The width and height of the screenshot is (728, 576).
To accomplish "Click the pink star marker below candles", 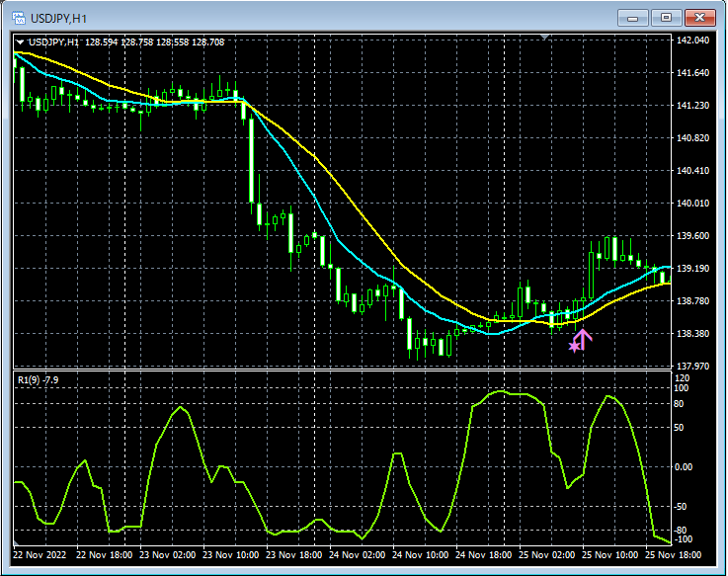I will [575, 346].
